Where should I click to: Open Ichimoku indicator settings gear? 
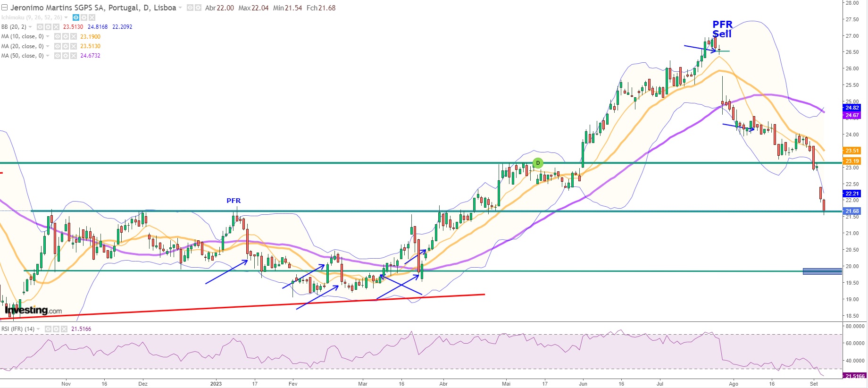[x=84, y=17]
